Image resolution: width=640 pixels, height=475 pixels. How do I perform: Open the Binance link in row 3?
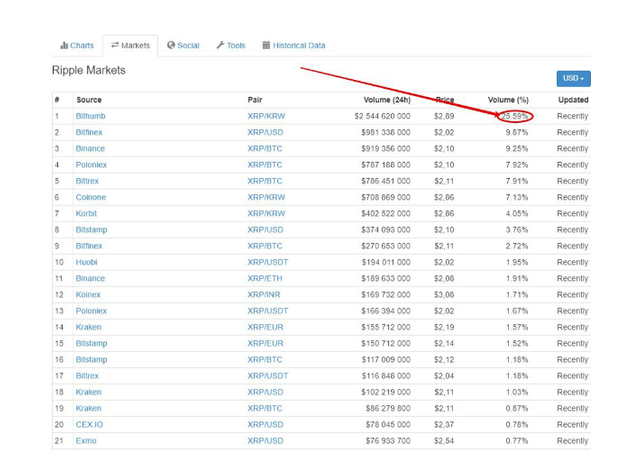click(x=90, y=149)
